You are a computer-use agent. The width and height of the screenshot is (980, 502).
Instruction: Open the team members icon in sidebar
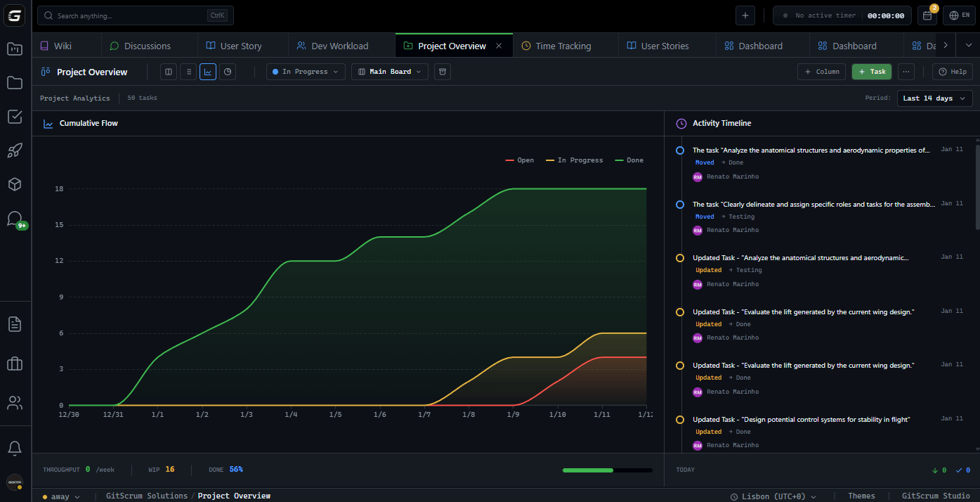click(x=15, y=403)
